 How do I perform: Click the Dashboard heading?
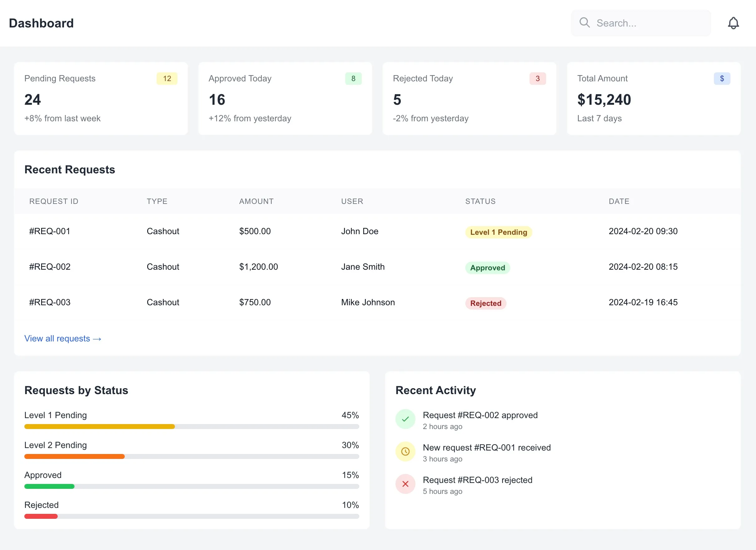tap(41, 23)
